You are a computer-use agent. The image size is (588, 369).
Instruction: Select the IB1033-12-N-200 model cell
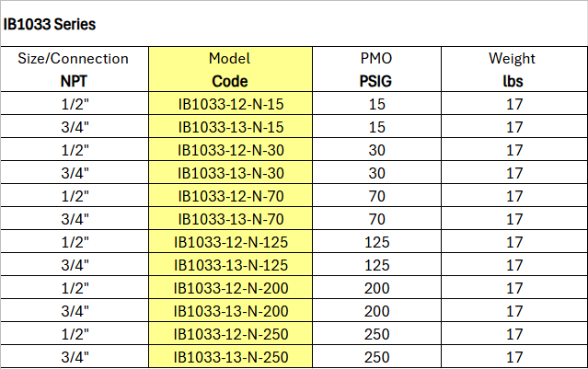230,288
